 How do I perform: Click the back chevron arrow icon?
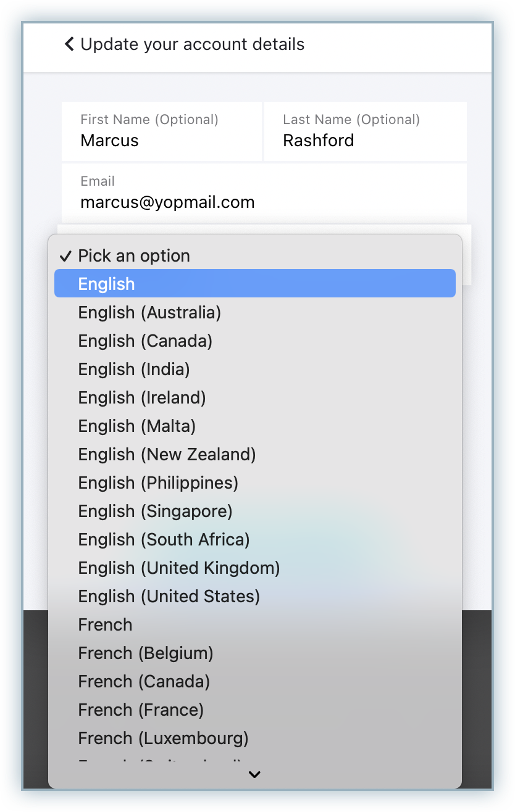tap(69, 44)
